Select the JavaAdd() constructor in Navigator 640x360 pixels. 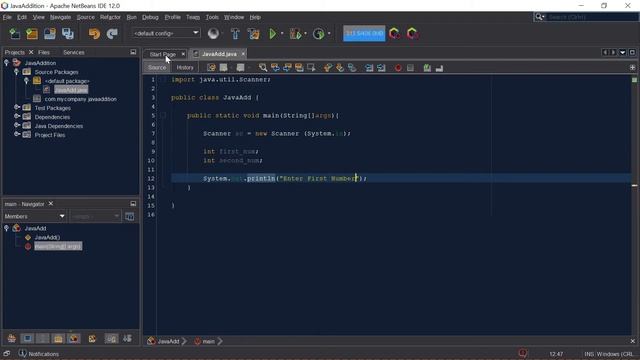pyautogui.click(x=47, y=237)
